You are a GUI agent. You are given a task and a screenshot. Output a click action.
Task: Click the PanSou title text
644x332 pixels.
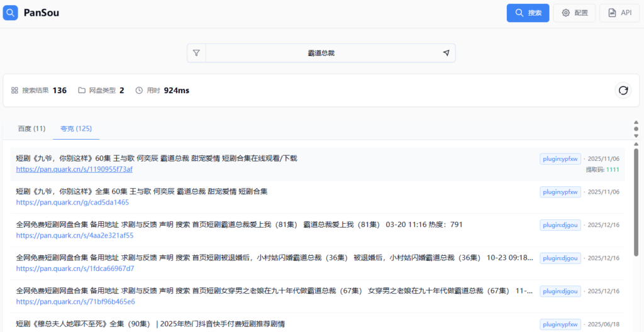click(42, 13)
